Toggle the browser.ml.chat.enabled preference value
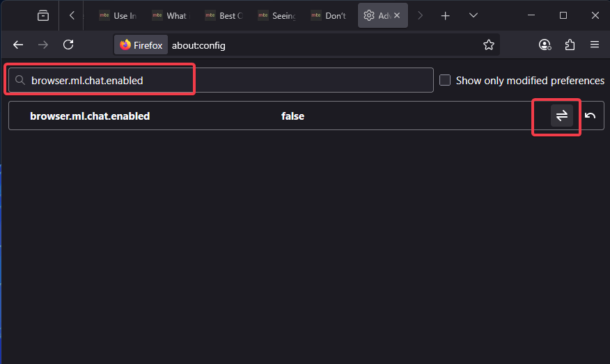This screenshot has width=610, height=364. coord(562,116)
